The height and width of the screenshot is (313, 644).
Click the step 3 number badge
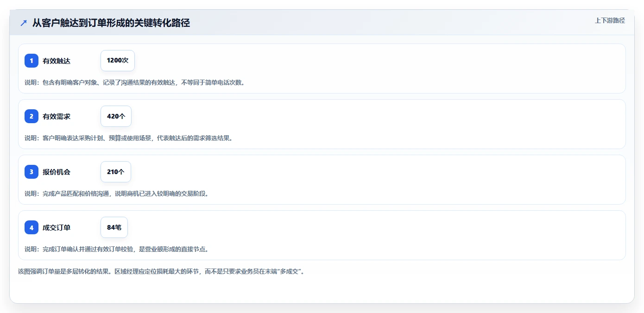pyautogui.click(x=32, y=172)
